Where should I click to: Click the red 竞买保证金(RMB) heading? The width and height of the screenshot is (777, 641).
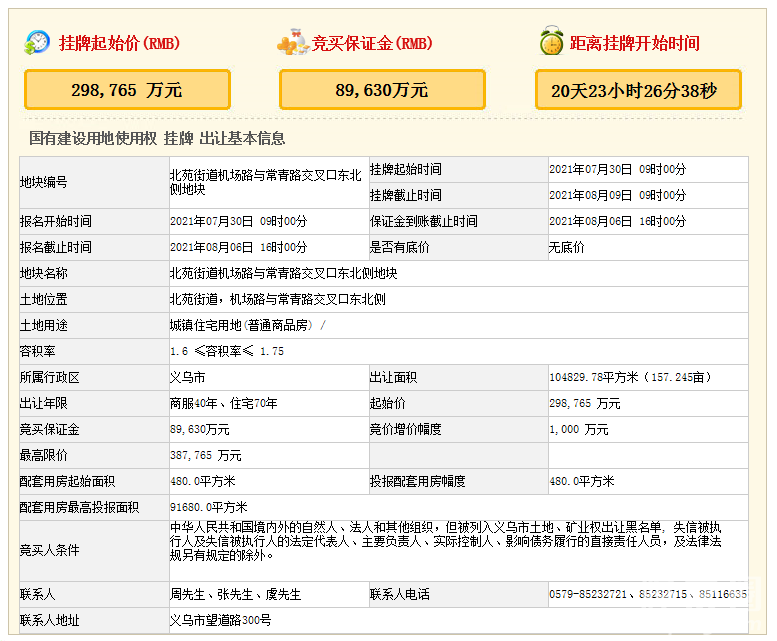(372, 44)
